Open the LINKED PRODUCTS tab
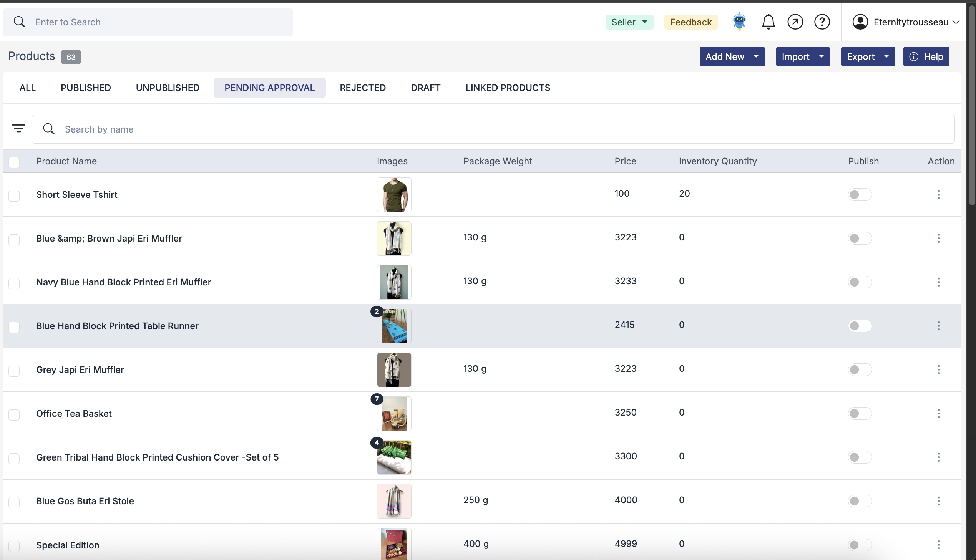Image resolution: width=976 pixels, height=560 pixels. point(508,88)
